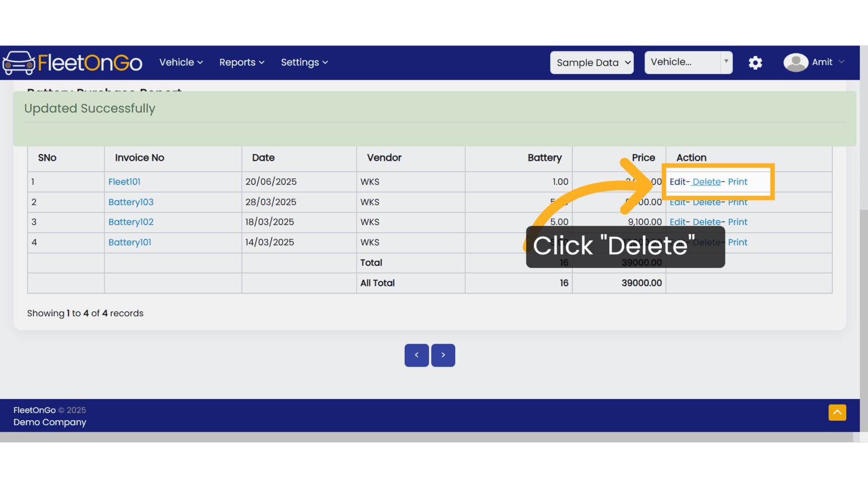Screen dimensions: 868x488
Task: Open the Settings menu
Action: [x=304, y=62]
